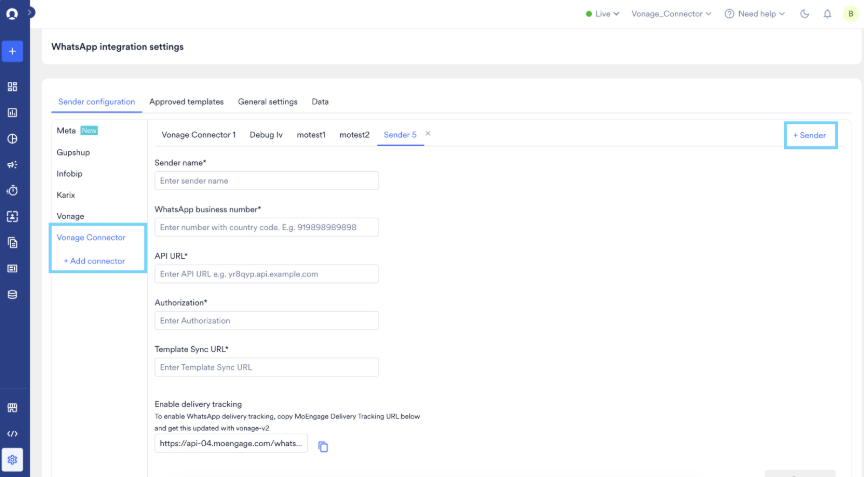Focus the WhatsApp business number field
Screen dimensions: 864x477
267,227
